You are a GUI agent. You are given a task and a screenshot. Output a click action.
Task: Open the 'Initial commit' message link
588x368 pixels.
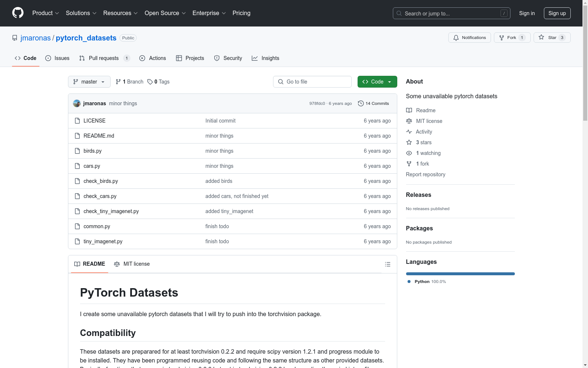click(x=220, y=121)
